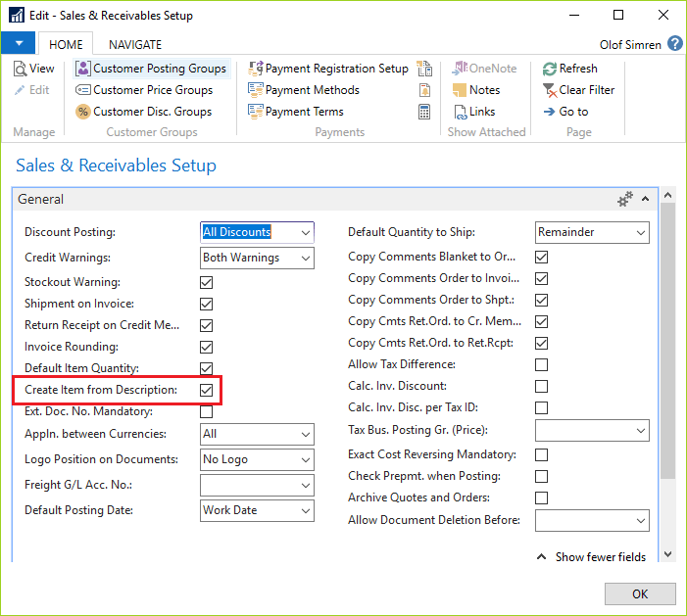
Task: Toggle Copy Comments Order to Shpt. checkbox
Action: pyautogui.click(x=542, y=300)
